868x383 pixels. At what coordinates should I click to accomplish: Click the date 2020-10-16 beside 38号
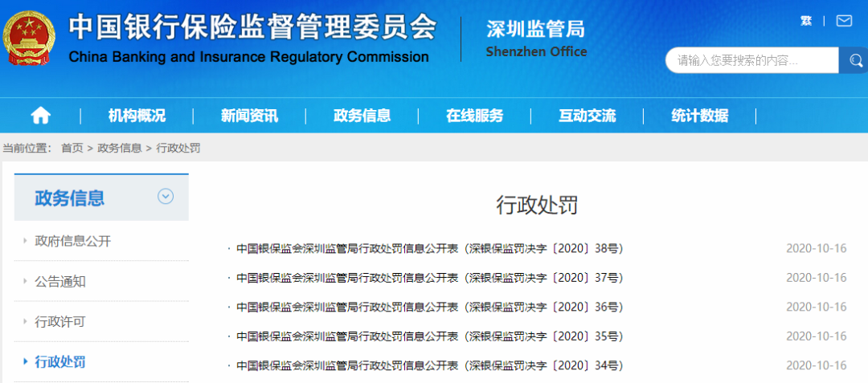(x=817, y=249)
